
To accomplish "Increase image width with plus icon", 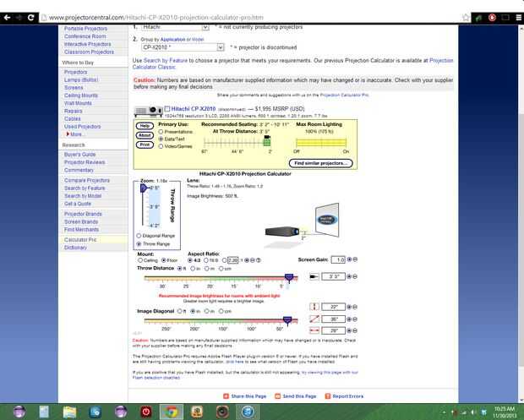I will (349, 330).
